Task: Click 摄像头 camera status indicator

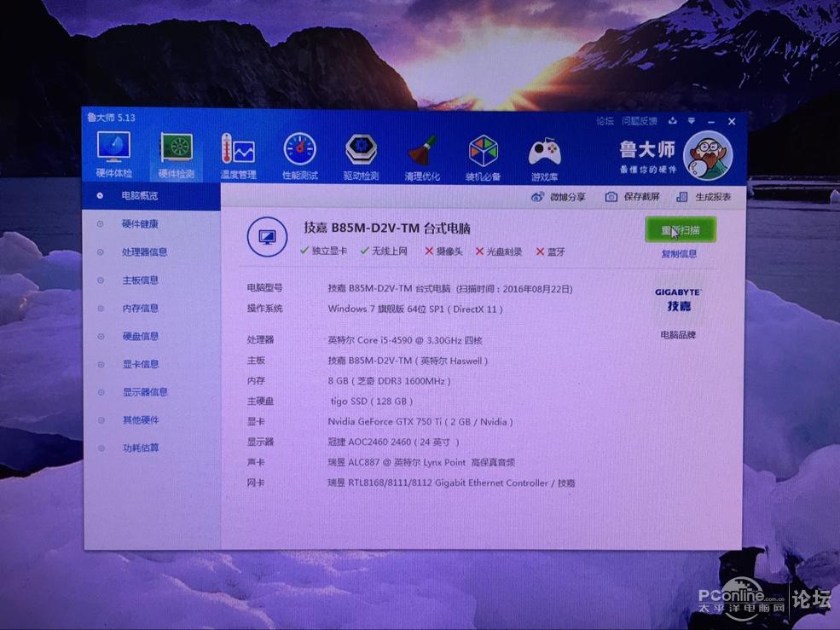Action: pyautogui.click(x=443, y=251)
